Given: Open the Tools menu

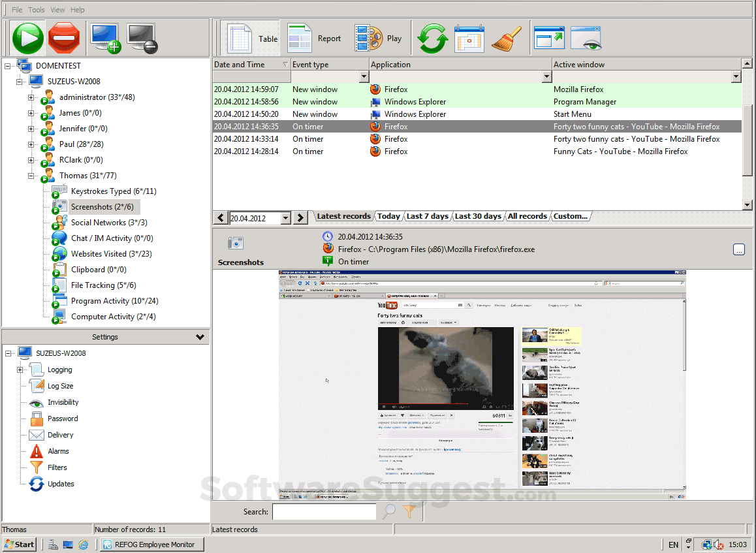Looking at the screenshot, I should point(36,9).
